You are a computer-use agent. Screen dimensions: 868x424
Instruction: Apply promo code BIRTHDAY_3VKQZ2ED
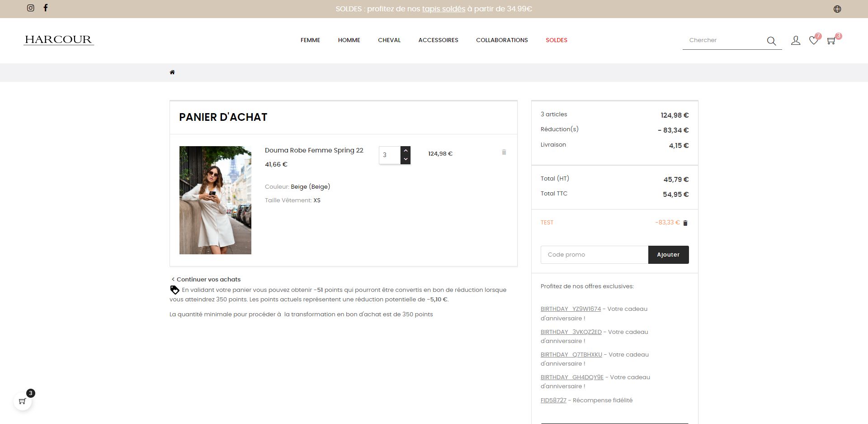tap(571, 332)
